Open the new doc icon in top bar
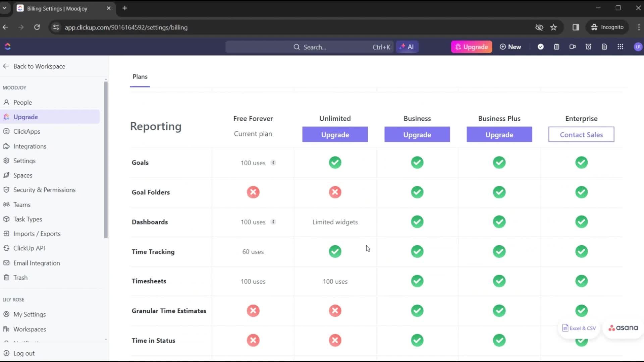Viewport: 644px width, 362px height. (x=604, y=47)
